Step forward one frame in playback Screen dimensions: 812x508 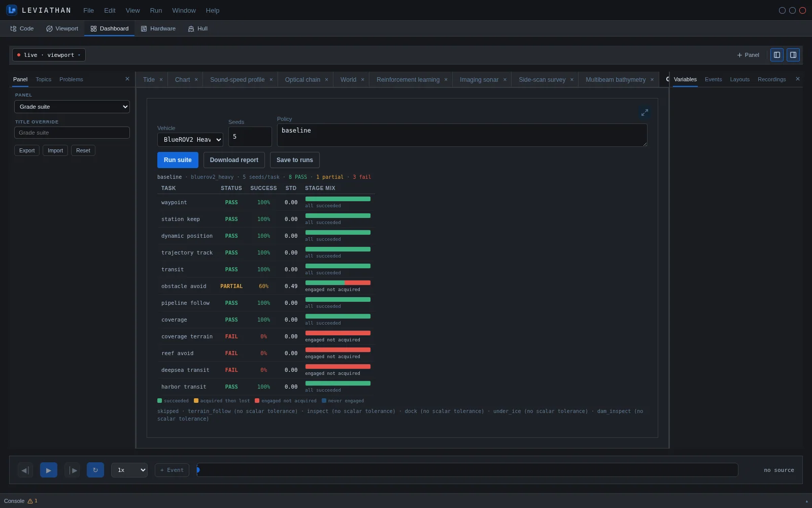(x=73, y=470)
